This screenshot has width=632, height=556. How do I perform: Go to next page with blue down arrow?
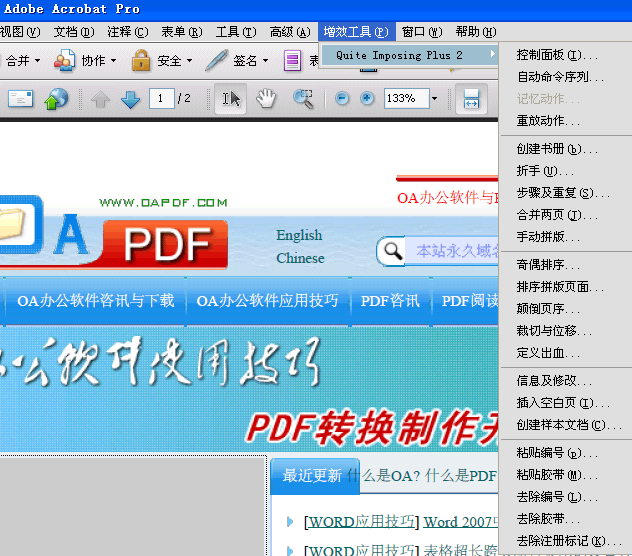pos(131,99)
